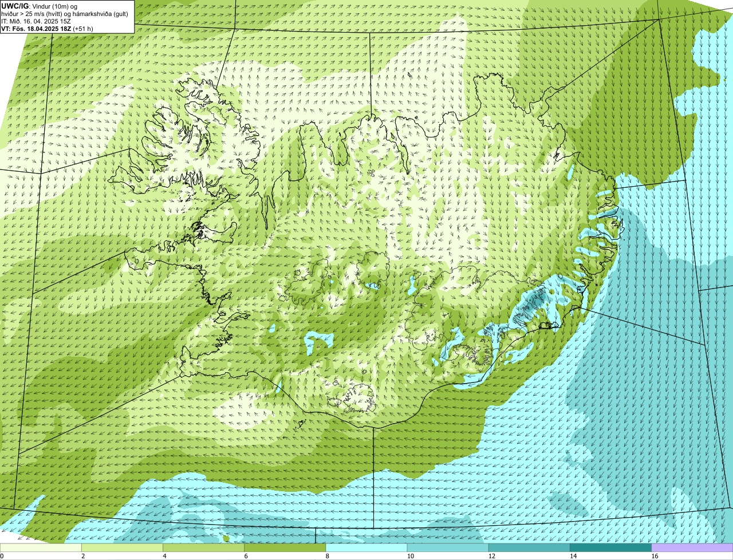The width and height of the screenshot is (733, 560).
Task: Click the lavender legend swatch above 16
Action: point(692,548)
